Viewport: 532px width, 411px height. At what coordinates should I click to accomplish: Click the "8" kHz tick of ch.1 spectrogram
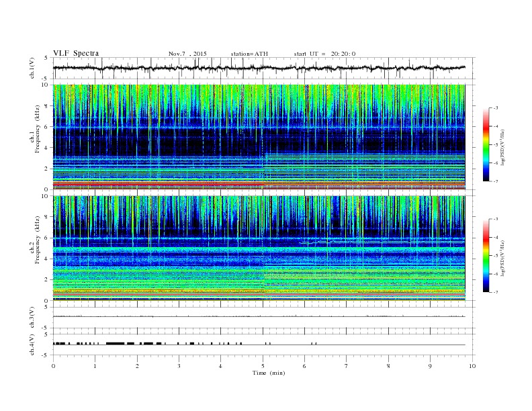click(46, 106)
